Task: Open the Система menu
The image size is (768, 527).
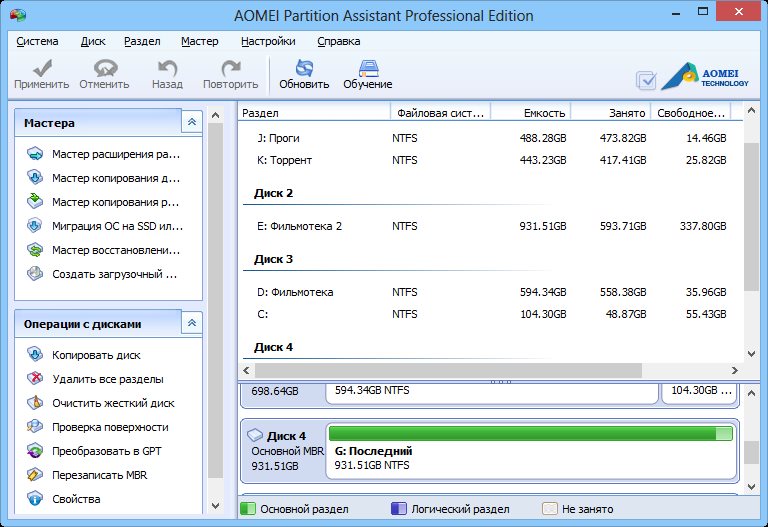Action: click(x=38, y=41)
